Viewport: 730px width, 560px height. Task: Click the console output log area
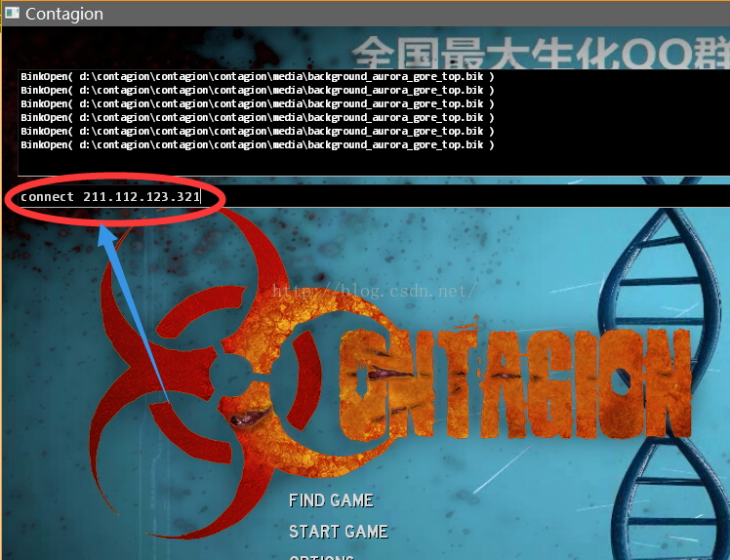click(374, 123)
